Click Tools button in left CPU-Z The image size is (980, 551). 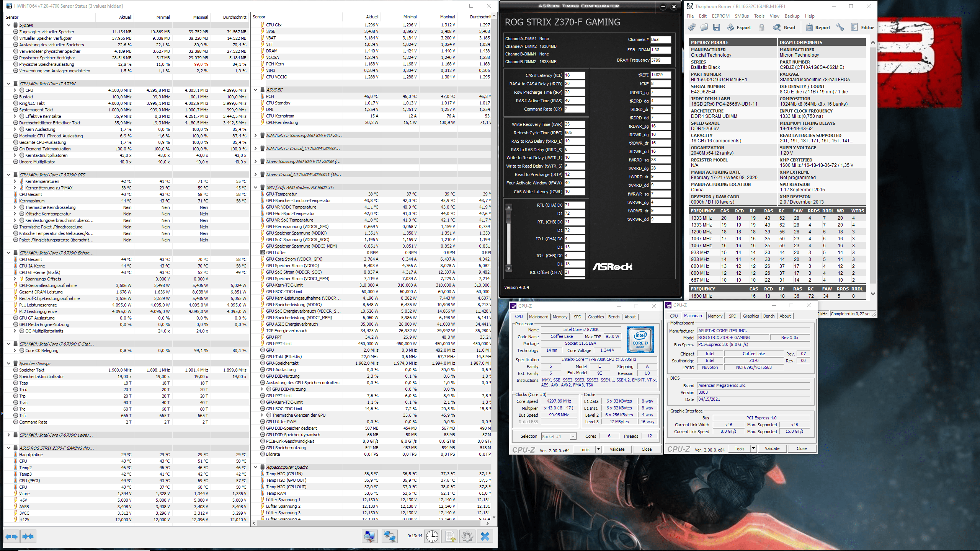tap(585, 449)
